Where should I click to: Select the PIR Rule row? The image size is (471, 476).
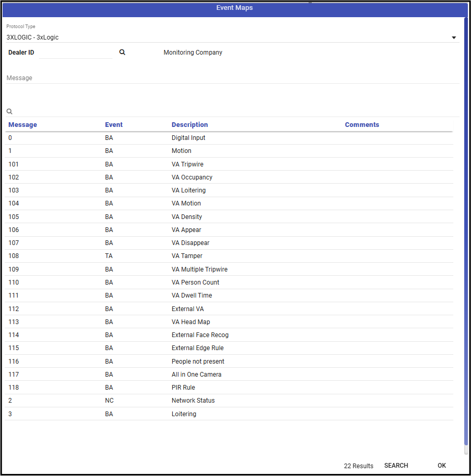tap(229, 388)
